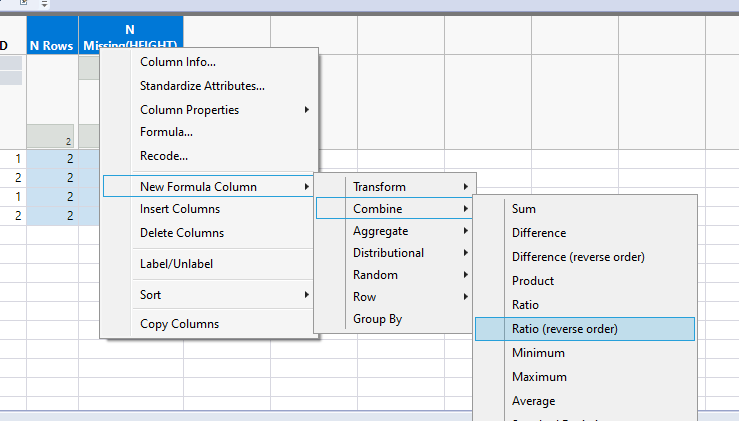Viewport: 739px width, 421px height.
Task: Click the toolbar overflow arrow icon
Action: [x=45, y=4]
